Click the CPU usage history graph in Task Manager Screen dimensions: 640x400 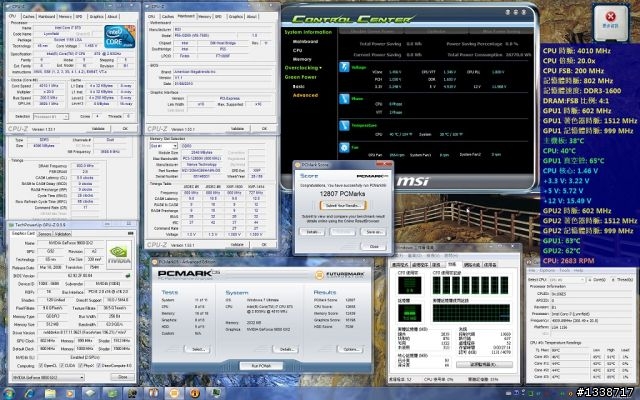click(471, 285)
